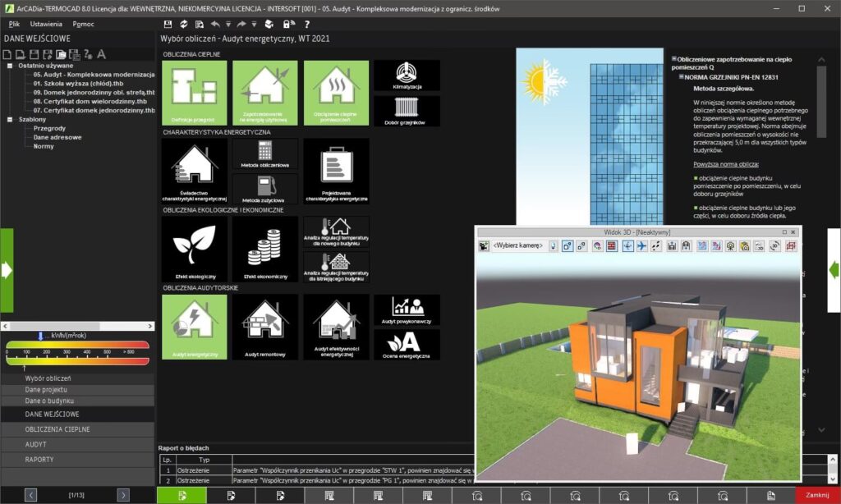Viewport: 841px width, 504px height.
Task: Open the Ocena energetyczna tile
Action: pos(407,344)
